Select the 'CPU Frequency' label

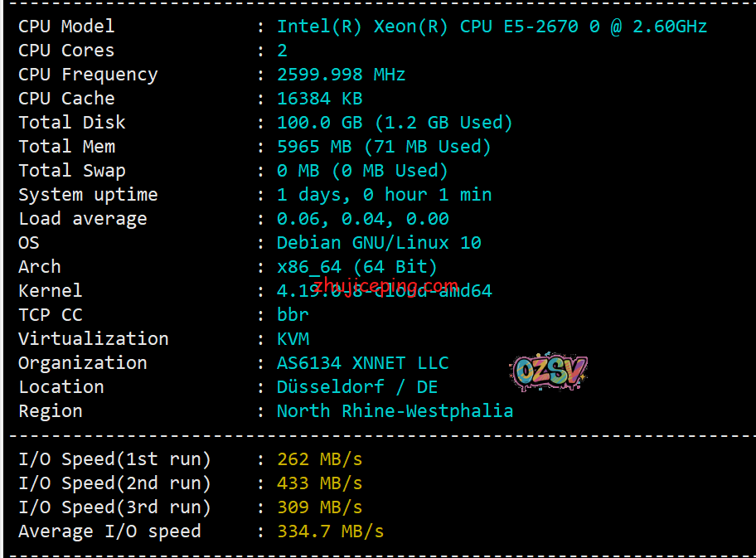pyautogui.click(x=88, y=75)
